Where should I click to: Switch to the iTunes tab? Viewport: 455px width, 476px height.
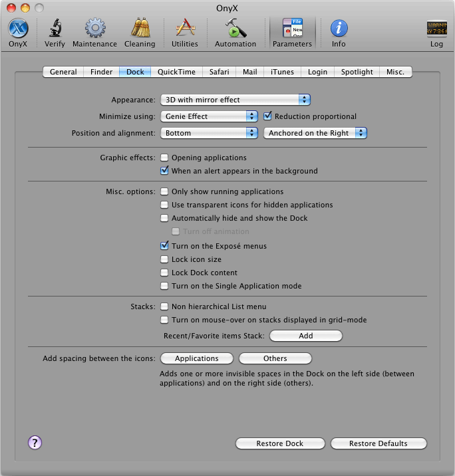[x=283, y=72]
